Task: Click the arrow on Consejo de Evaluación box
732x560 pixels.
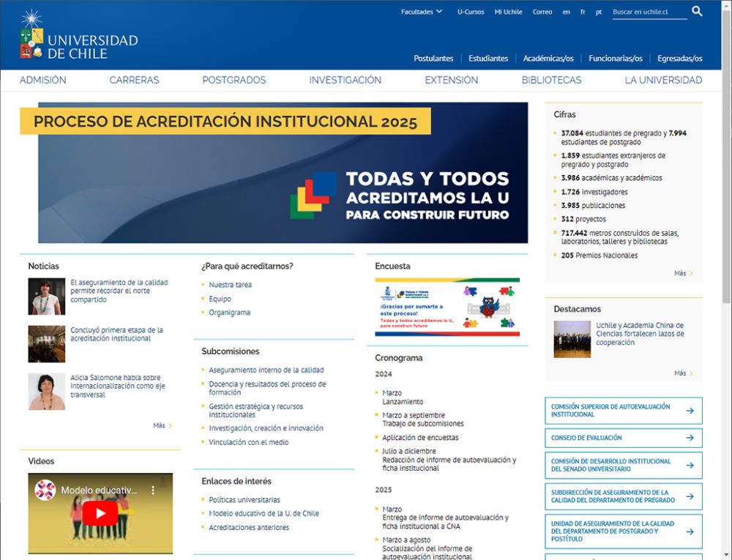Action: click(x=691, y=438)
